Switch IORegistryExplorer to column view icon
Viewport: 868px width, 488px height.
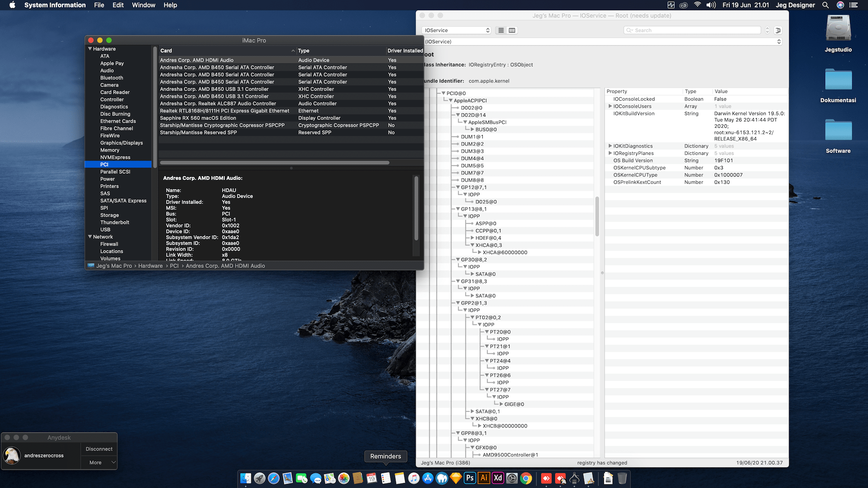point(512,30)
